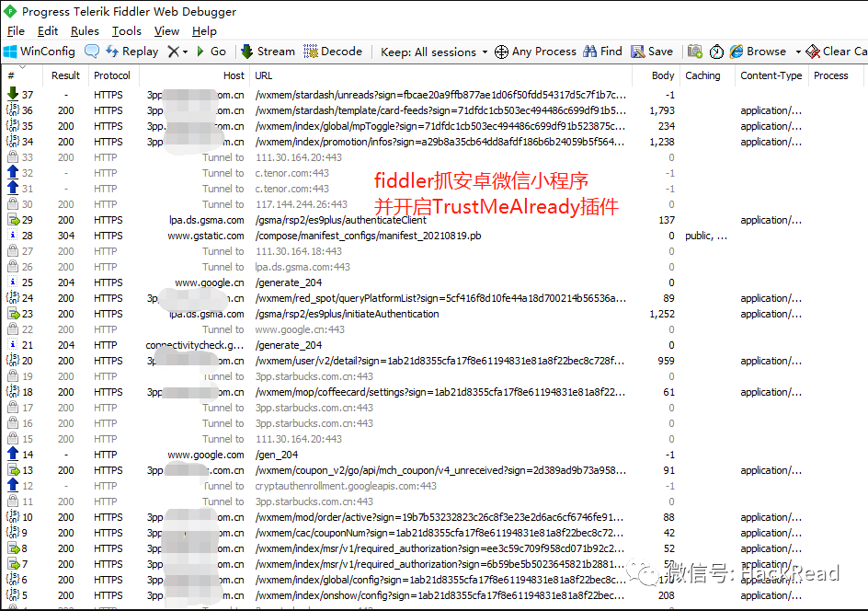Toggle Decode mode
The image size is (868, 611).
[333, 52]
